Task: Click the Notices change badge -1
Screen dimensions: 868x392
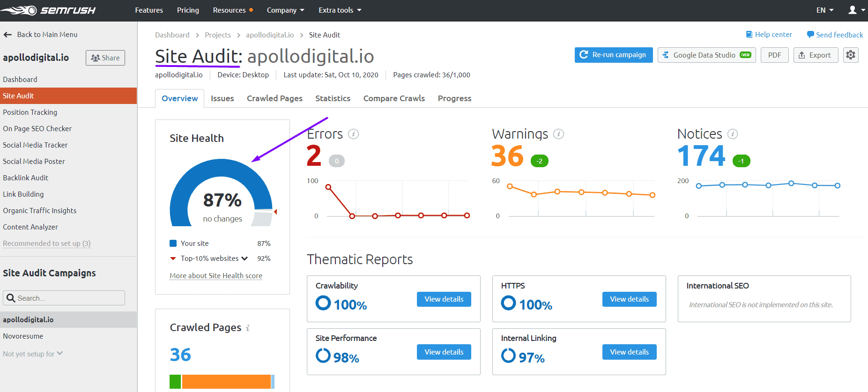Action: [x=741, y=161]
